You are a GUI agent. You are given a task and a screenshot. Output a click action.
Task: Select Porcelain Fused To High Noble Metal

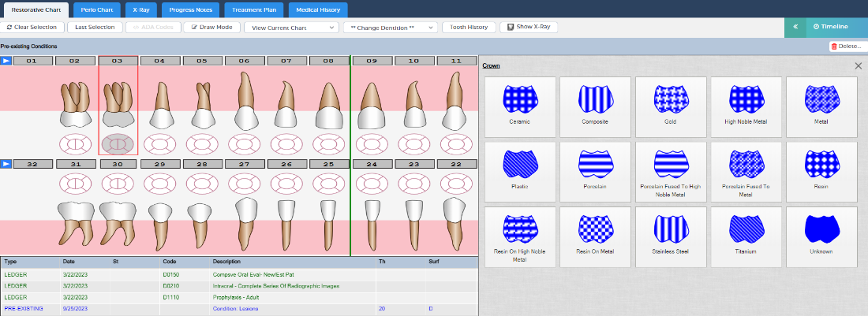671,172
